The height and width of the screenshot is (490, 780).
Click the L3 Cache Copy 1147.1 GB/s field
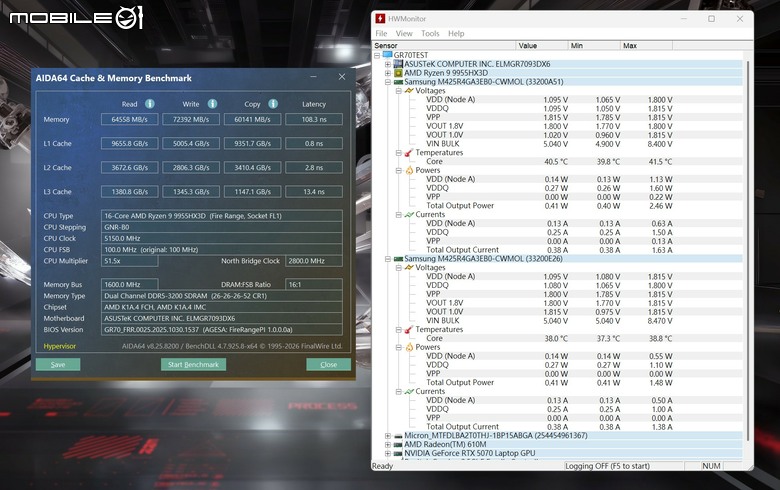252,192
